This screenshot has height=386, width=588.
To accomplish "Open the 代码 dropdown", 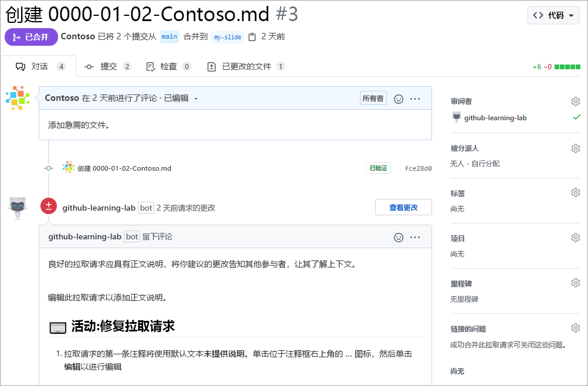I will (x=552, y=15).
